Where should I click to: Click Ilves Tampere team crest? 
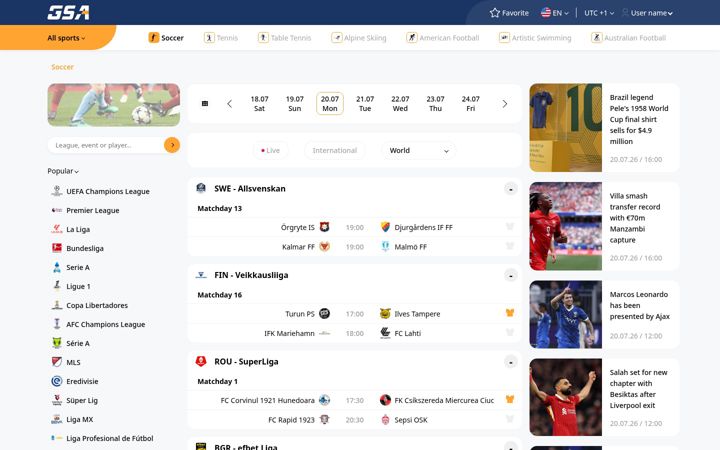pyautogui.click(x=385, y=313)
